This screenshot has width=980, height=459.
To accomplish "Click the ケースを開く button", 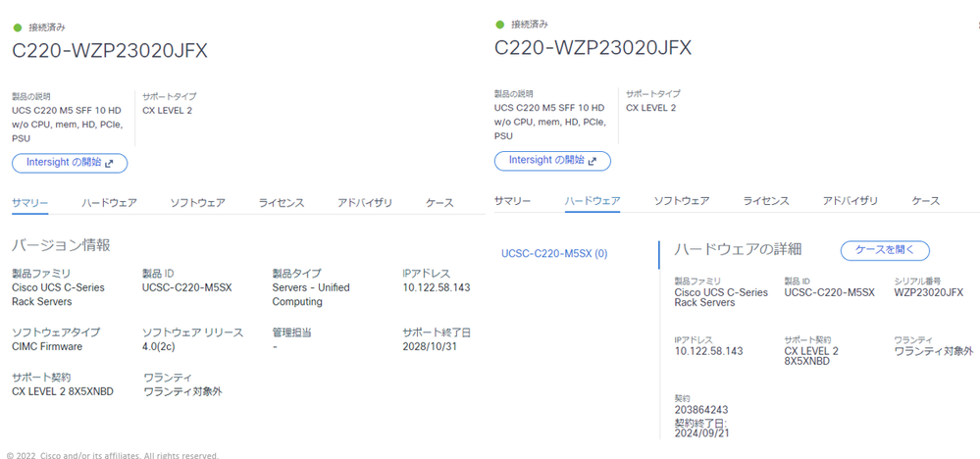I will (x=885, y=250).
